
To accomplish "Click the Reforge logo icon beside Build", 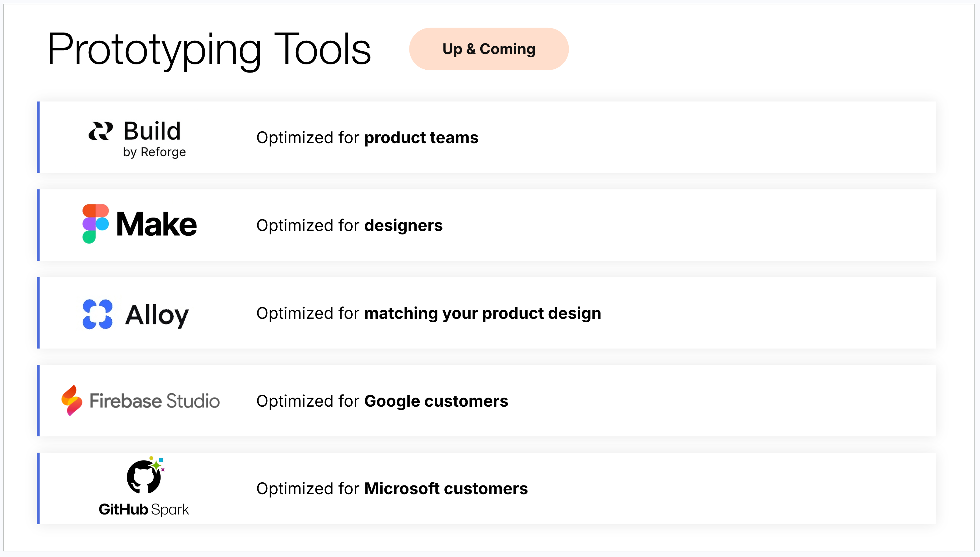I will coord(101,131).
